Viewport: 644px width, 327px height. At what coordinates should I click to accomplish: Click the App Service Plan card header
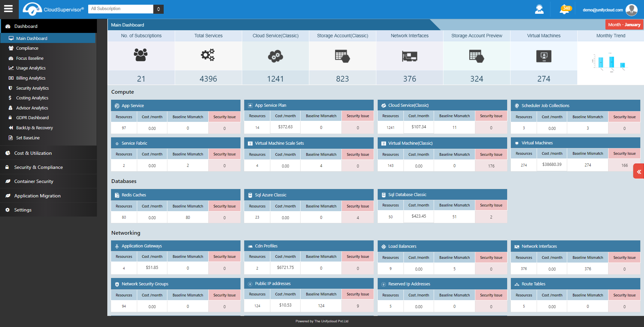click(309, 105)
